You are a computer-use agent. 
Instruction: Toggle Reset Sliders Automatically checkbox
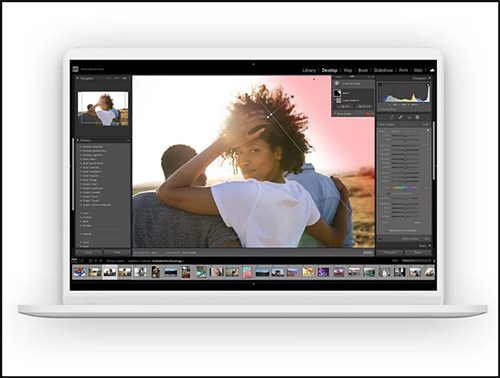tap(387, 230)
